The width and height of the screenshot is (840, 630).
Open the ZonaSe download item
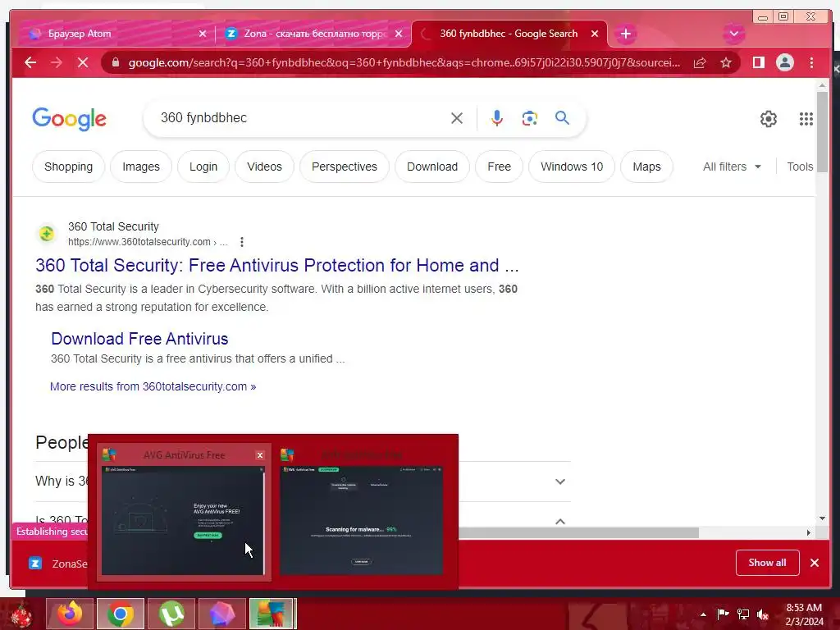58,564
